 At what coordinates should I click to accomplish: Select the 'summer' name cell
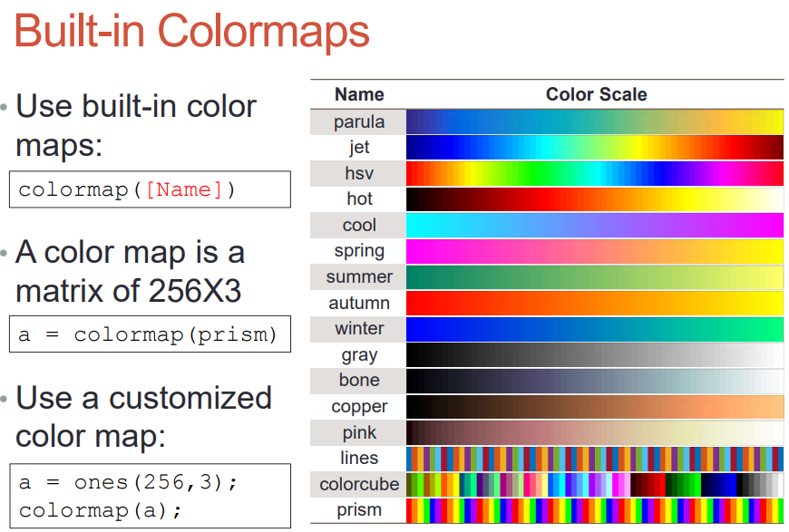(x=358, y=277)
